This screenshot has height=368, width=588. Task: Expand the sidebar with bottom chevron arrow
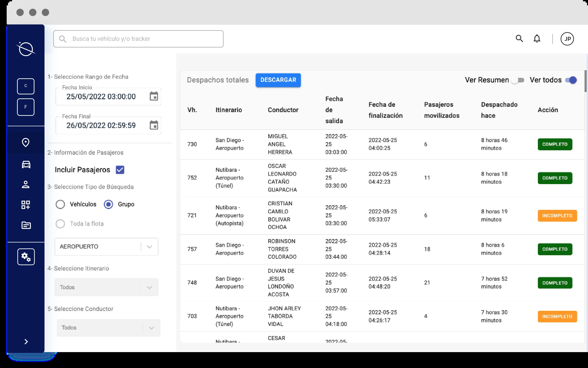[26, 342]
